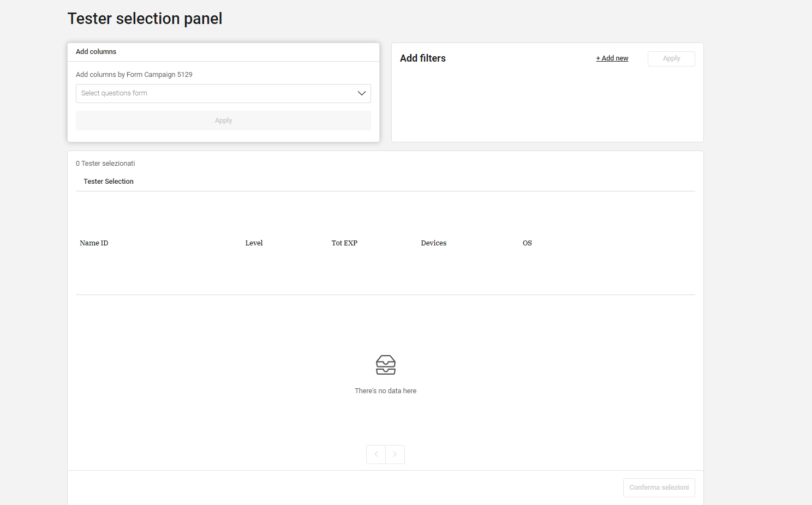Go to previous page with left chevron
This screenshot has width=812, height=505.
pos(376,454)
